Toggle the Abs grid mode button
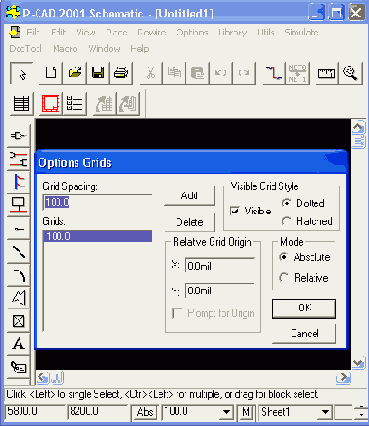This screenshot has width=369, height=426. [x=145, y=412]
